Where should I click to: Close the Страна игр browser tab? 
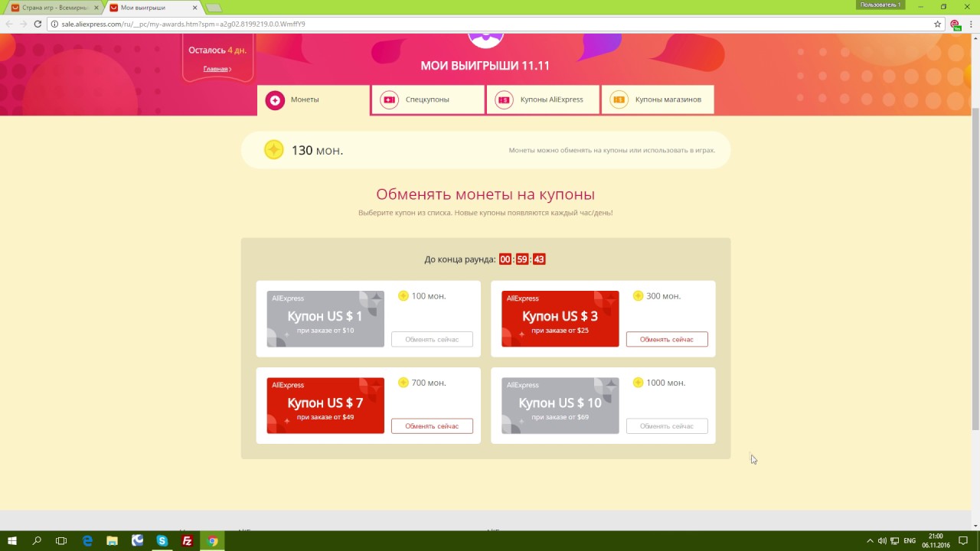96,8
